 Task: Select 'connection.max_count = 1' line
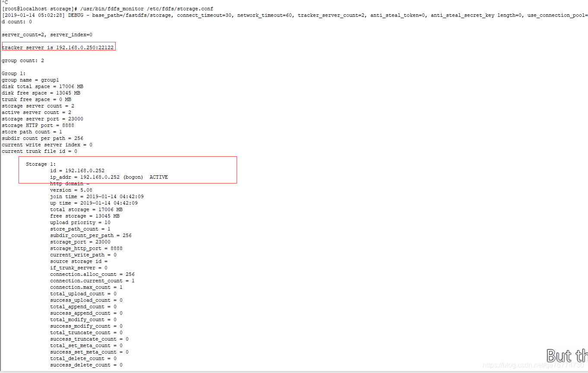(86, 287)
